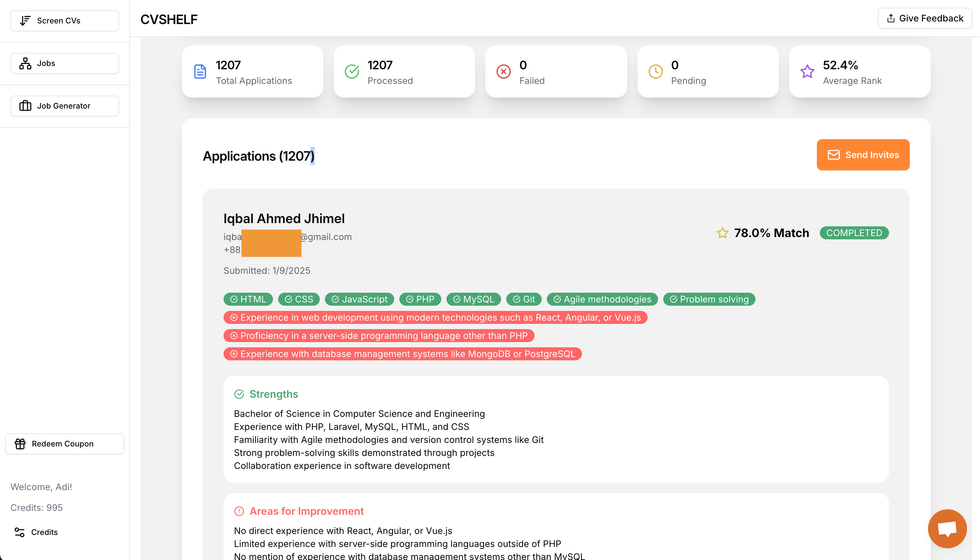Click the Send Invites button
This screenshot has width=980, height=560.
pos(863,155)
